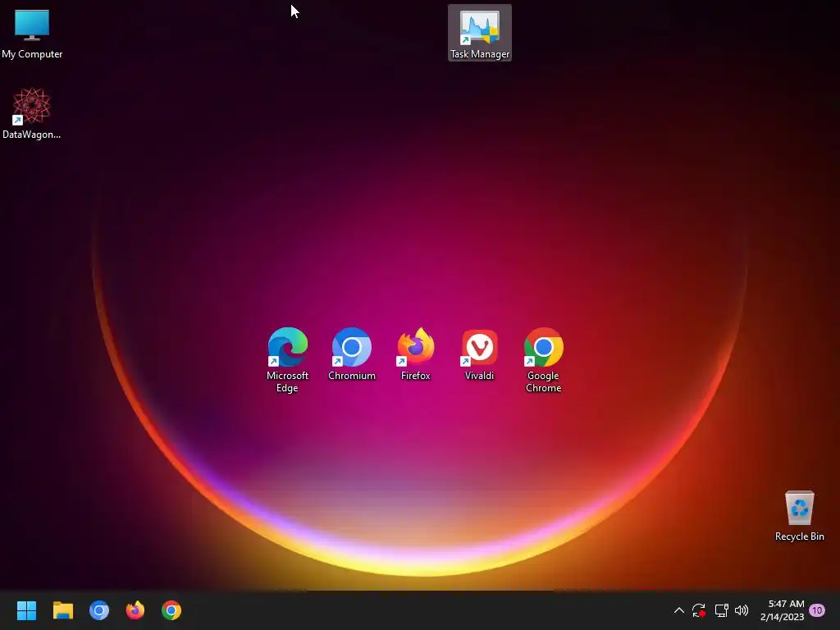
Task: Show hidden system tray icons
Action: (x=678, y=610)
